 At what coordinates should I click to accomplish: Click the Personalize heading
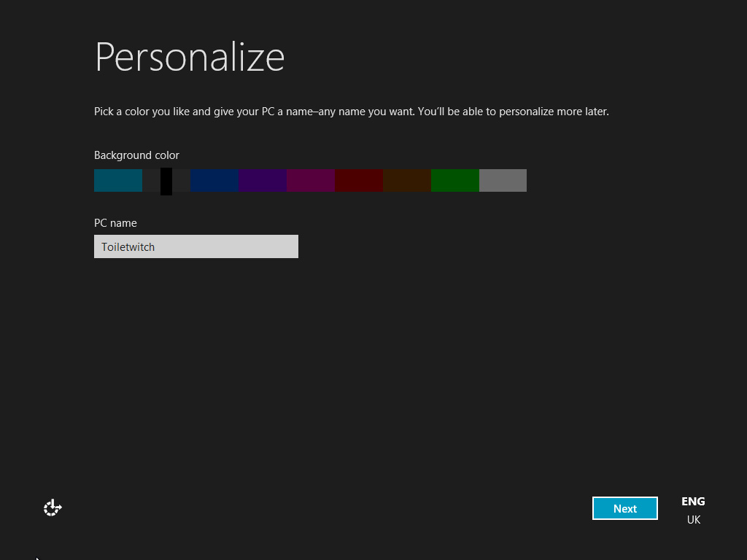pyautogui.click(x=189, y=57)
